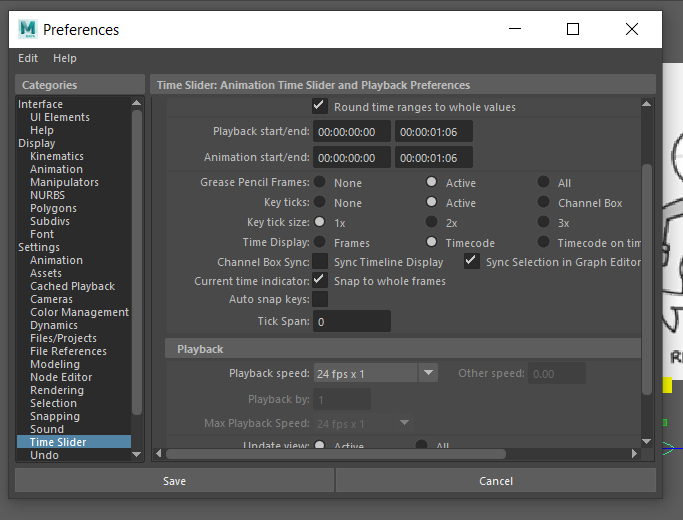Select Active for Key ticks
The image size is (683, 520).
click(431, 202)
